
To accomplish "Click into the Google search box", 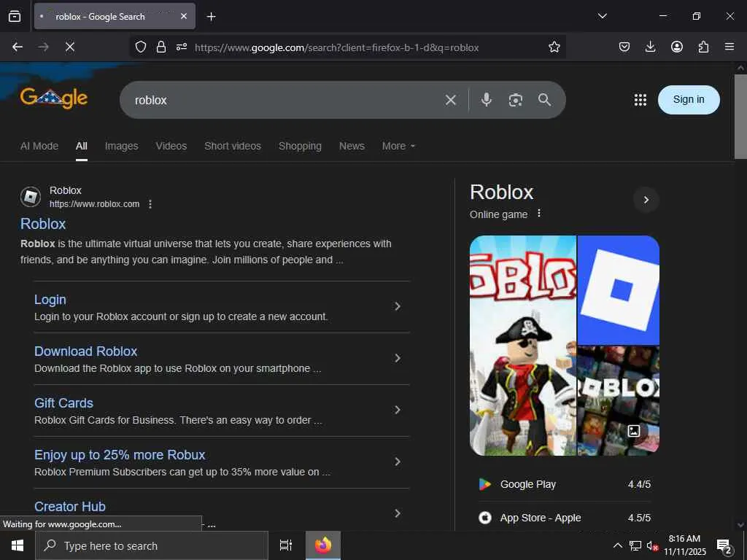I will pos(286,100).
